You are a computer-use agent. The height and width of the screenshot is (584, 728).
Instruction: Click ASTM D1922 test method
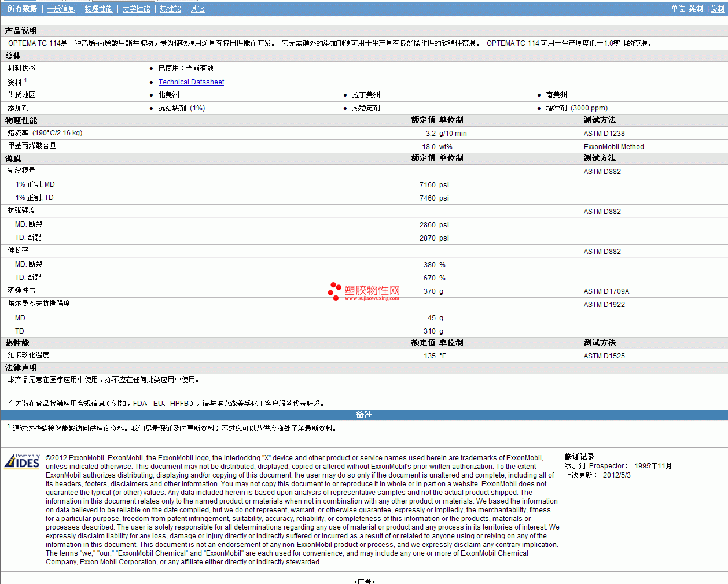click(604, 305)
